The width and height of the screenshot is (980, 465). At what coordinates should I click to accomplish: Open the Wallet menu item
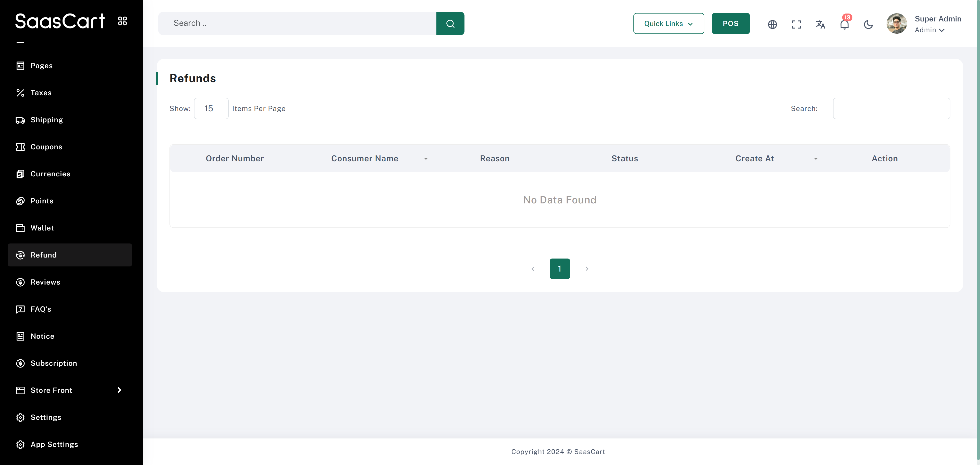42,228
